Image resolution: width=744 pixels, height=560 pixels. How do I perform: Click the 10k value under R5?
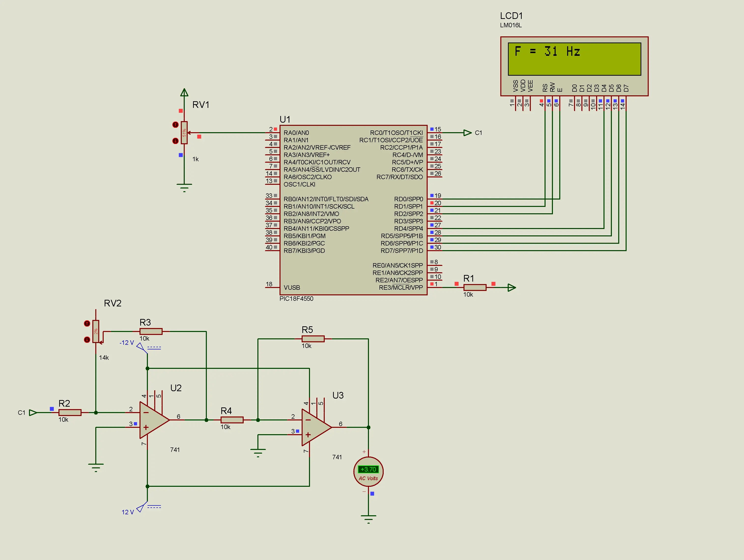pyautogui.click(x=306, y=346)
